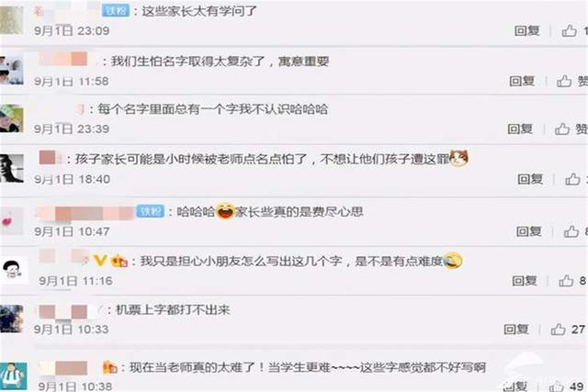Like the comment posted at 11:16
Screen dimensions: 588x392
[x=566, y=281]
